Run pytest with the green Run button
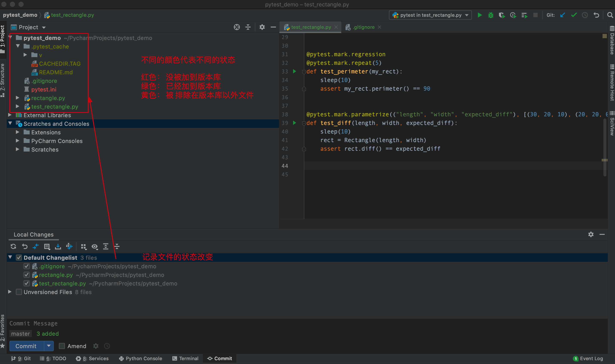The height and width of the screenshot is (364, 615). [x=479, y=15]
